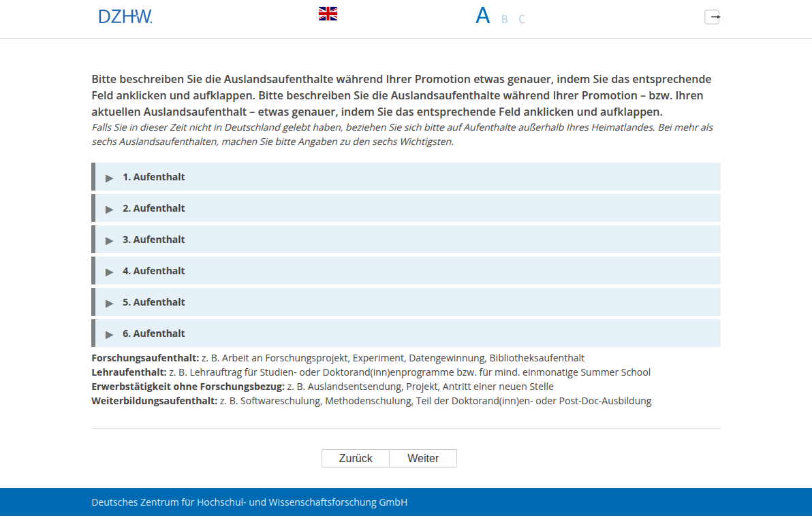Click 'Erwerbstätigkeit ohne Forschungsbezug:' term
This screenshot has width=812, height=522.
point(188,387)
